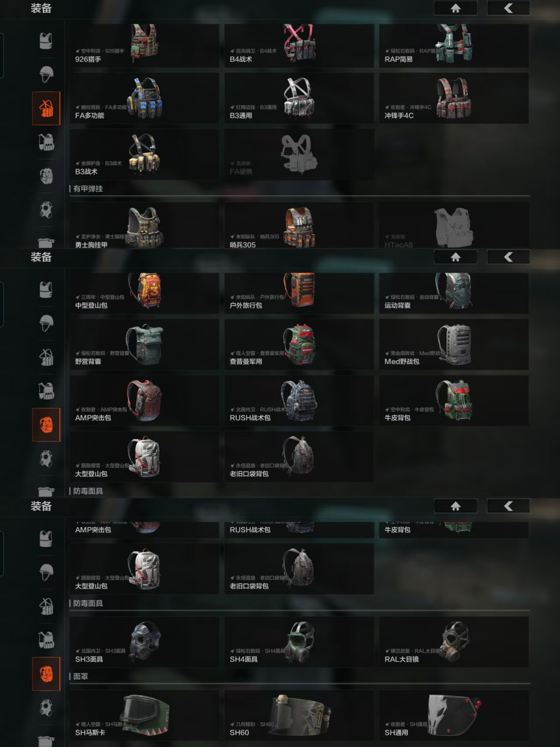
Task: Open the 冲锋手4C red chest rig
Action: click(x=454, y=98)
